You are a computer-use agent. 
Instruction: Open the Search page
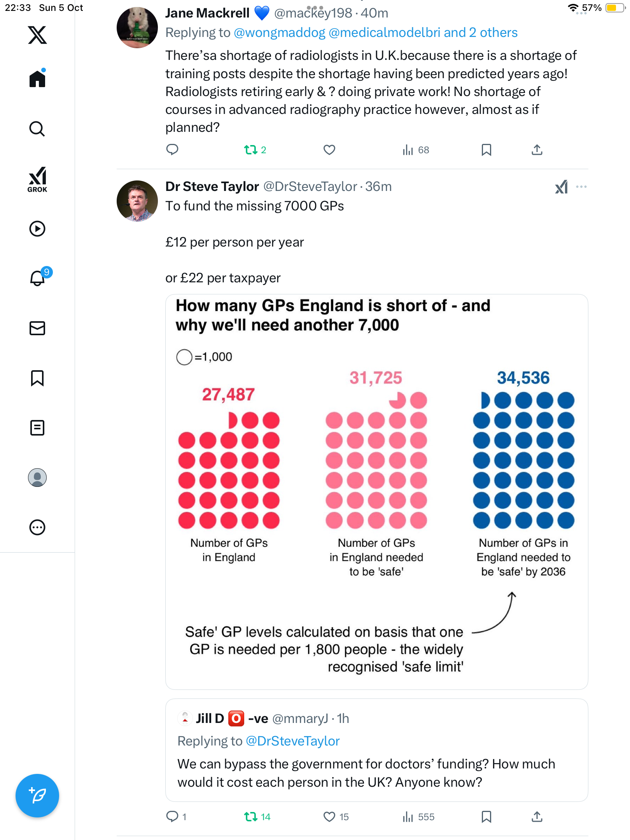coord(37,129)
